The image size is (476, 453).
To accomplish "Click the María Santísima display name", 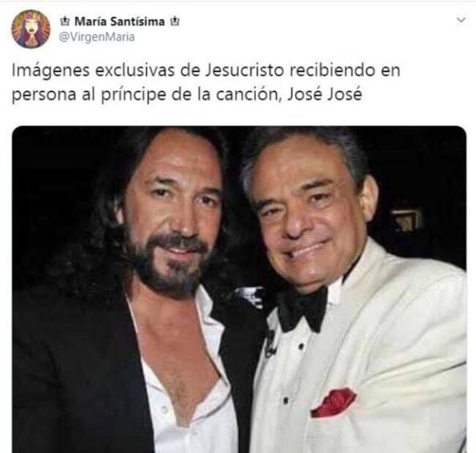I will 120,21.
